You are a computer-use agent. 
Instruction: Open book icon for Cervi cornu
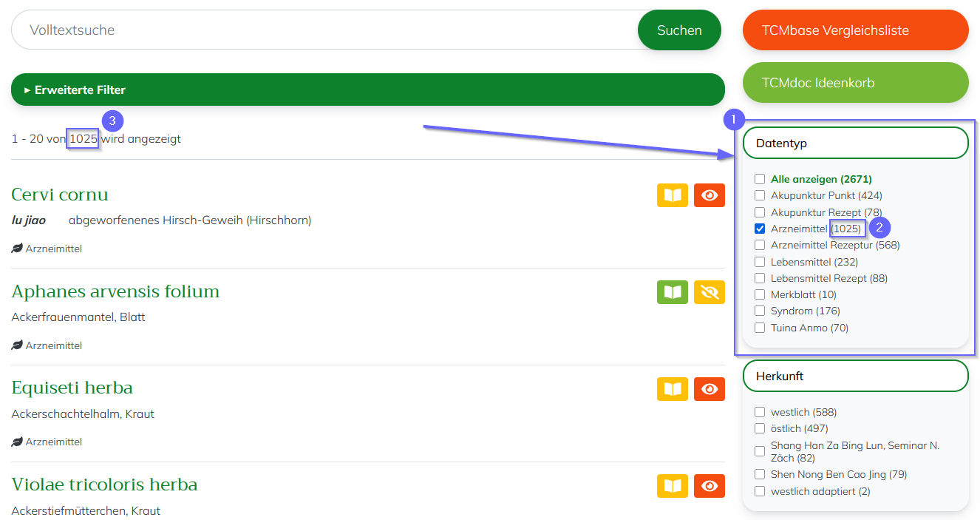pos(672,195)
